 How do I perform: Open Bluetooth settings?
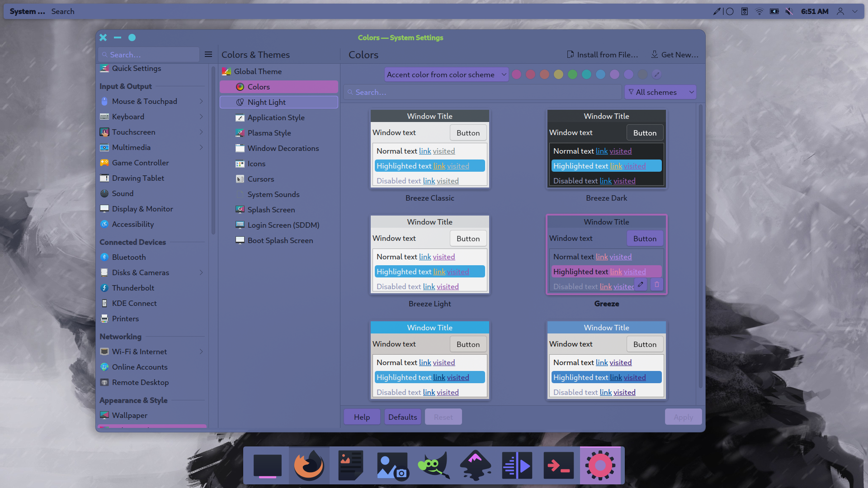click(x=152, y=257)
